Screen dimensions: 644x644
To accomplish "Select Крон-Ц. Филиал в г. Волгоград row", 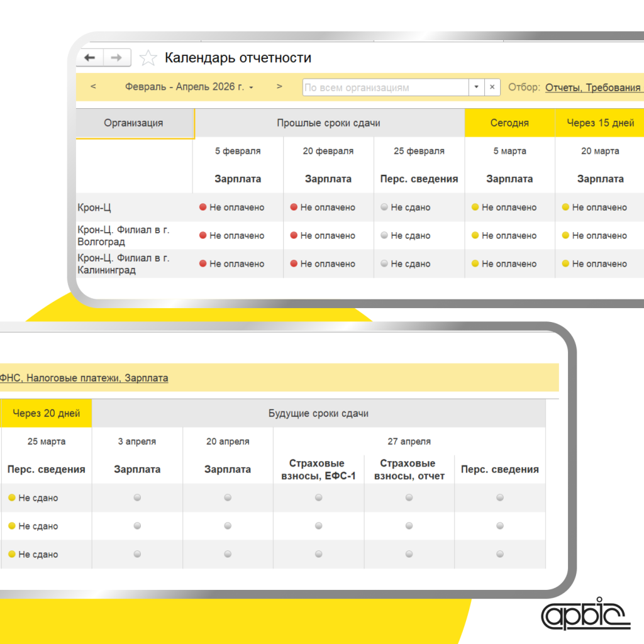I will pos(123,236).
